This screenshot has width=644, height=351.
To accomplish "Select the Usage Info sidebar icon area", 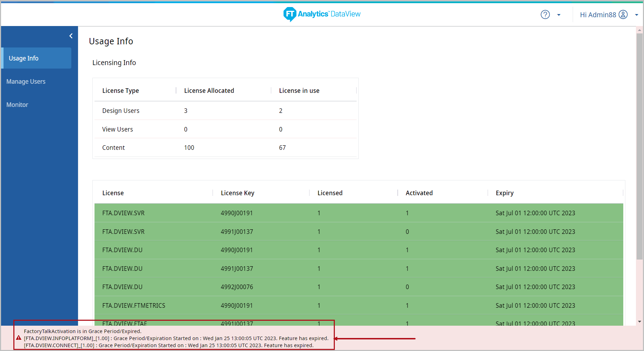I will pos(24,58).
